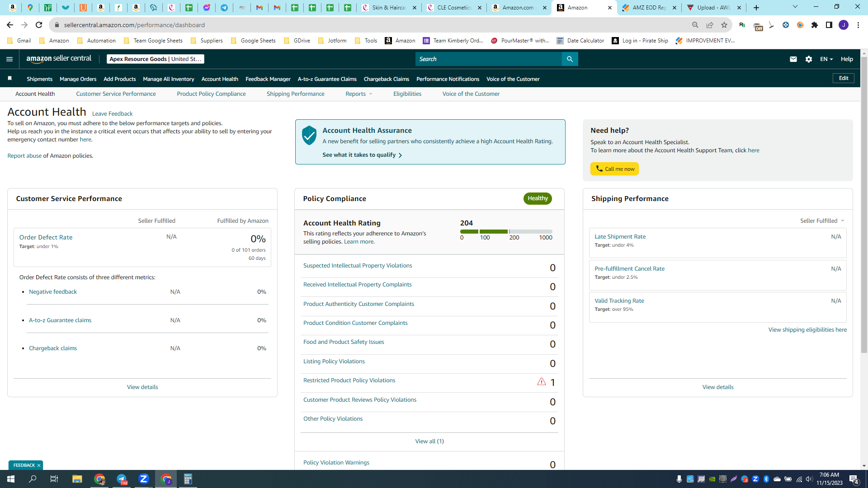This screenshot has height=488, width=868.
Task: Open Calculator from the taskbar
Action: pyautogui.click(x=188, y=479)
